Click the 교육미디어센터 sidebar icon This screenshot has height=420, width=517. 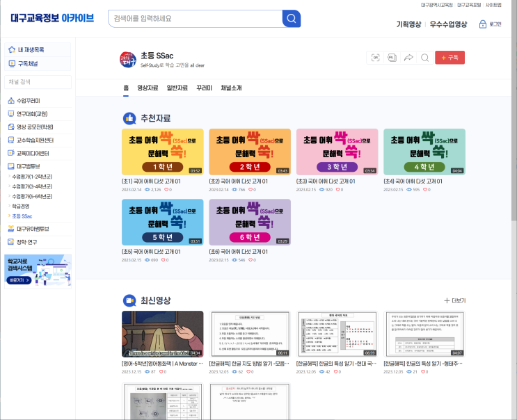[x=11, y=153]
